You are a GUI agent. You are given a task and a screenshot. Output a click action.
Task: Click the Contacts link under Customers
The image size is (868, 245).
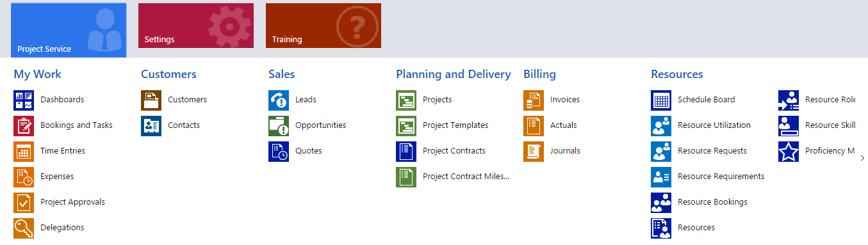pyautogui.click(x=184, y=125)
